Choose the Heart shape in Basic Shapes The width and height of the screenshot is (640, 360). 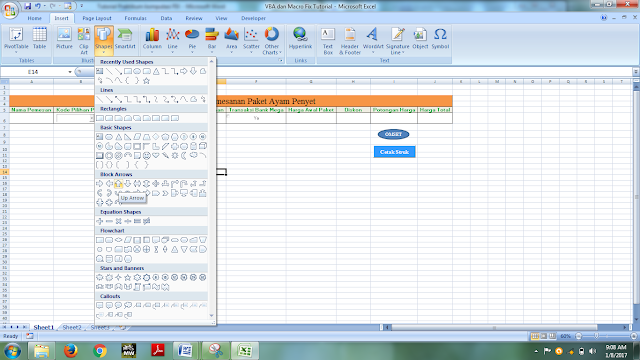[156, 156]
